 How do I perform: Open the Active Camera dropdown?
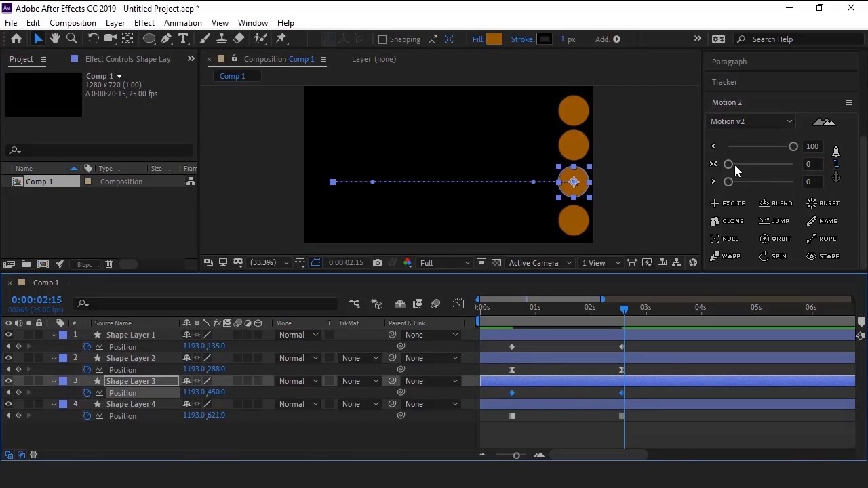tap(540, 263)
